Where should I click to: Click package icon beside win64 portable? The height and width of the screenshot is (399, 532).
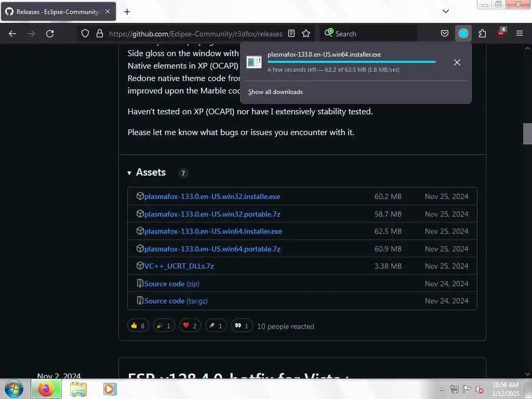tap(140, 249)
